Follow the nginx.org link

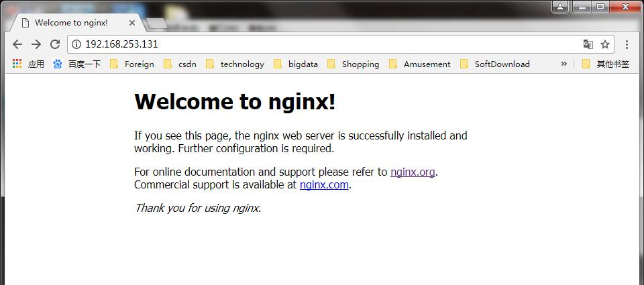[413, 172]
